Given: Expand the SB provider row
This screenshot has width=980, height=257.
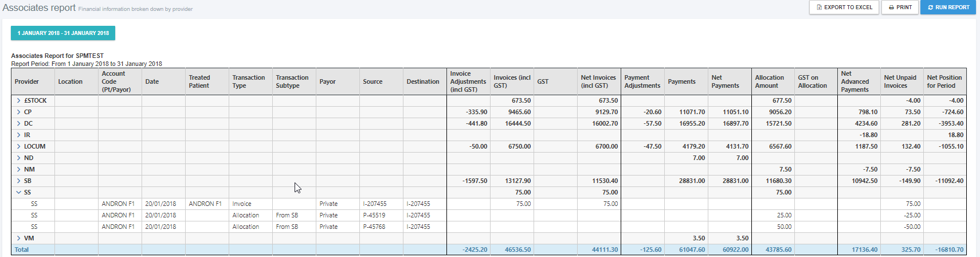Looking at the screenshot, I should tap(18, 181).
